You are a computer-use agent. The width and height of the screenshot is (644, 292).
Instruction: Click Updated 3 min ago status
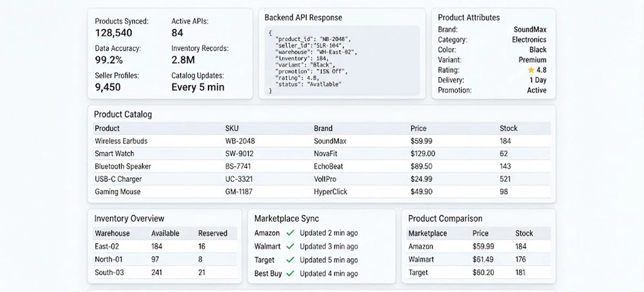click(x=328, y=246)
